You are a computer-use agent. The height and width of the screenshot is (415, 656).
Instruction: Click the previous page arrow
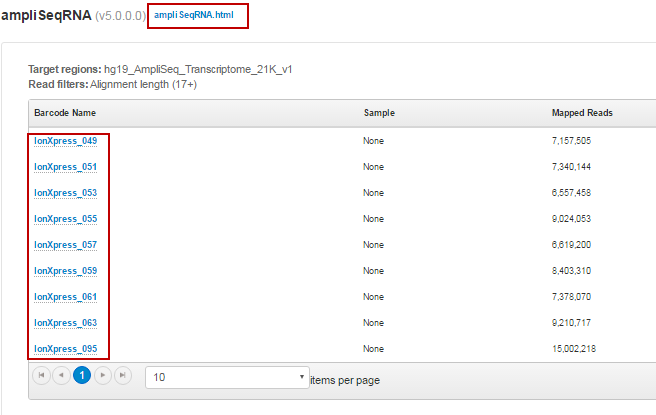61,376
